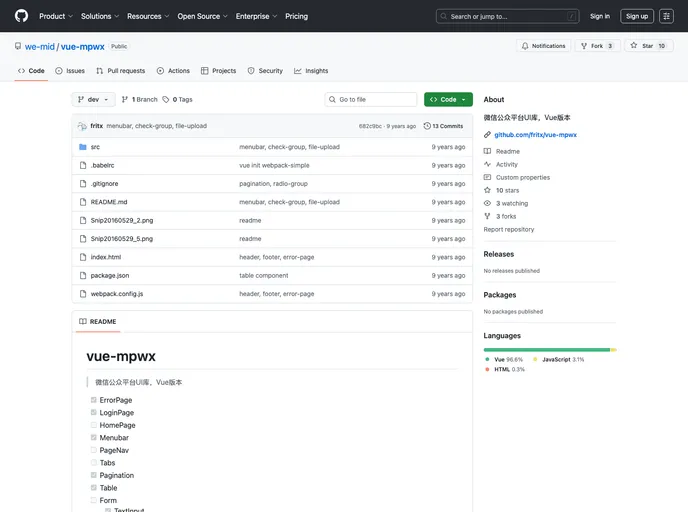The height and width of the screenshot is (512, 688).
Task: Click the green Vue segment of the languages bar
Action: [547, 350]
